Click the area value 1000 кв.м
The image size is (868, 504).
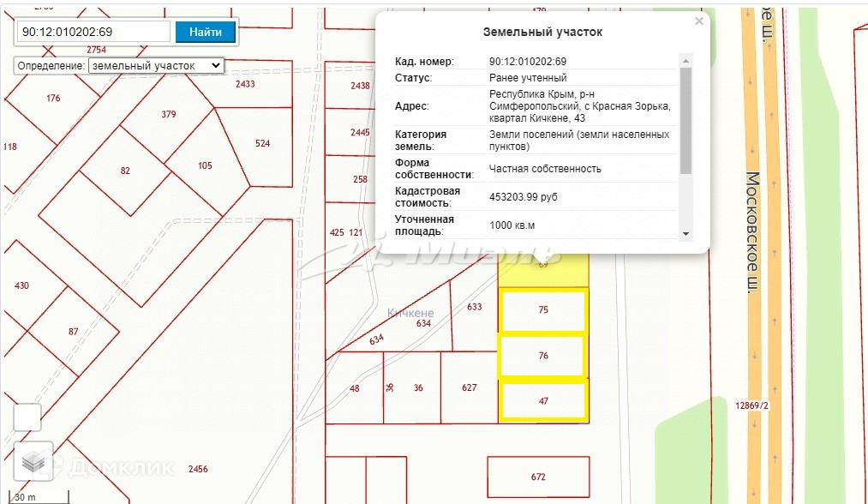[512, 225]
